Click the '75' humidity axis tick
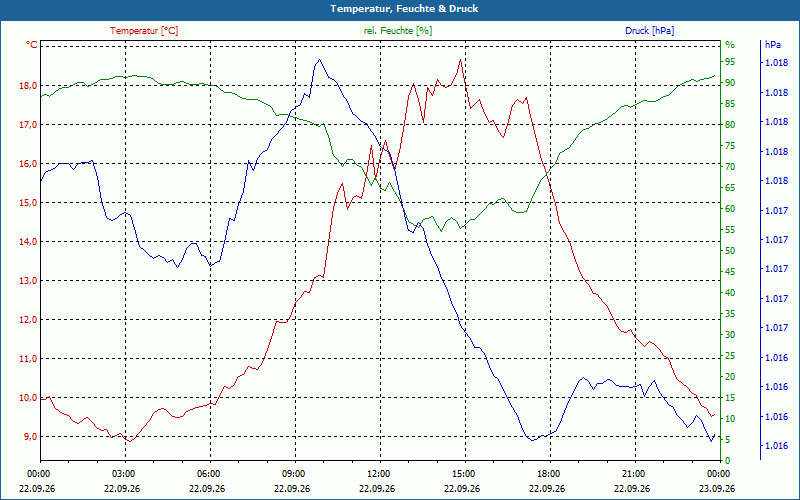 [730, 146]
